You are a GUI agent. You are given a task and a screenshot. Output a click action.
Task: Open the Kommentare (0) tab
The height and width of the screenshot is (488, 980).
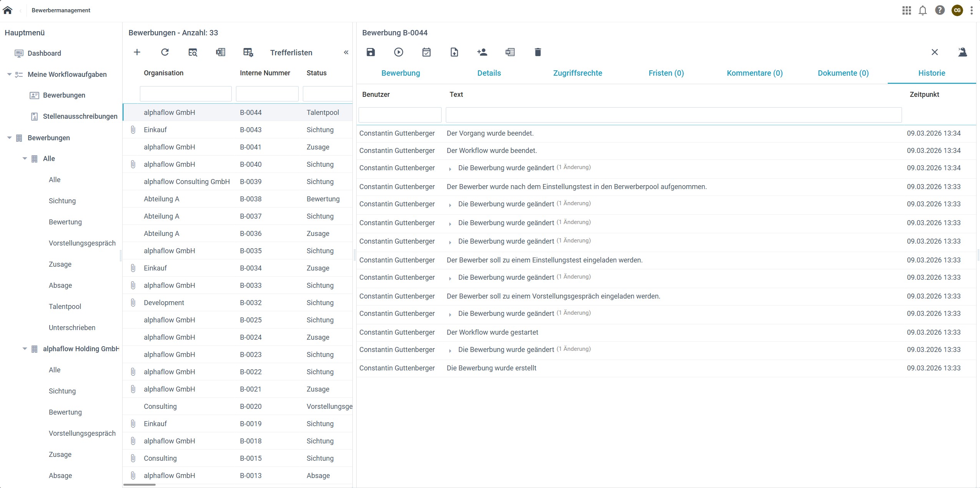[x=754, y=73]
